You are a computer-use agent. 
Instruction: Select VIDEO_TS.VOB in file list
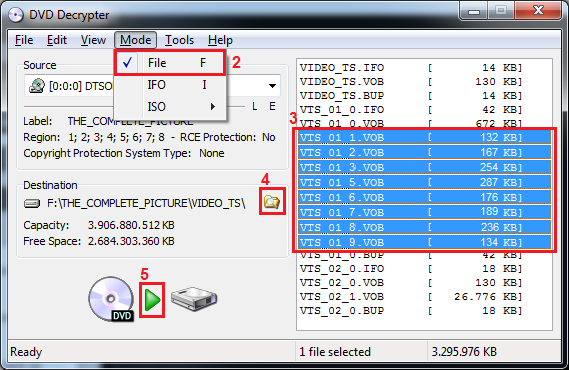click(x=411, y=82)
